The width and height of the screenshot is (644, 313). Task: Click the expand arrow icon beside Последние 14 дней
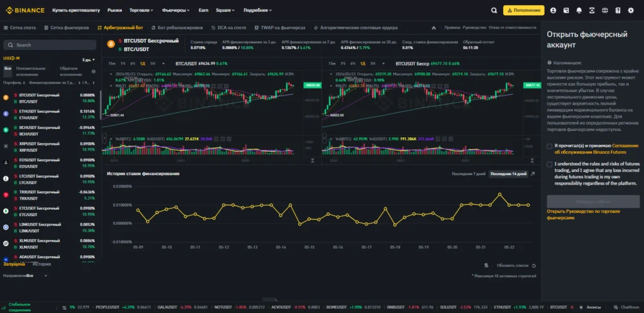pos(534,173)
